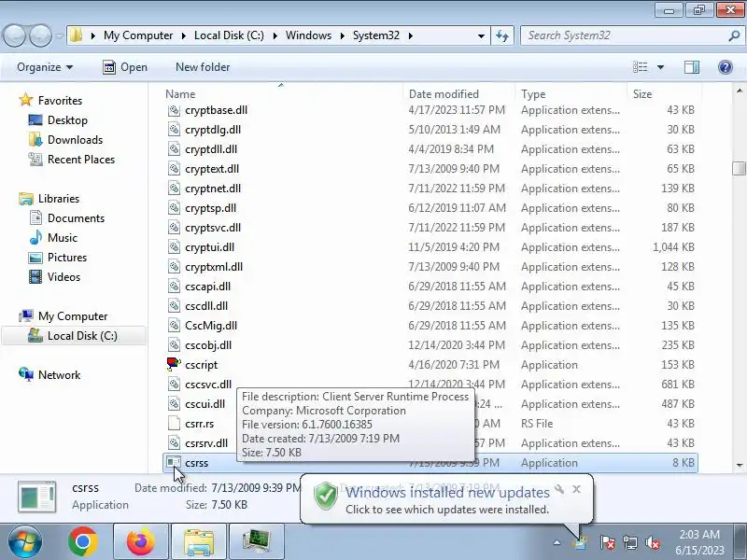747x560 pixels.
Task: Open the clock showing 2:03 AM
Action: pyautogui.click(x=699, y=542)
